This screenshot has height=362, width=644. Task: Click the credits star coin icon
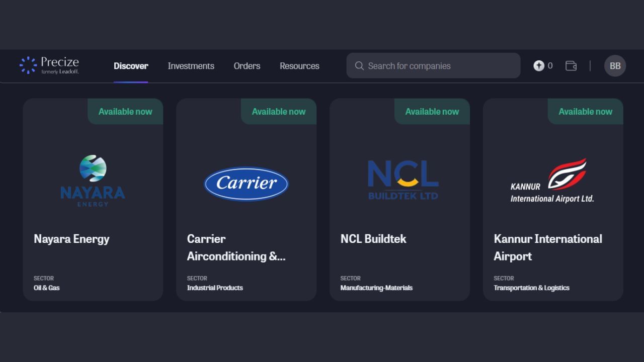pyautogui.click(x=539, y=66)
